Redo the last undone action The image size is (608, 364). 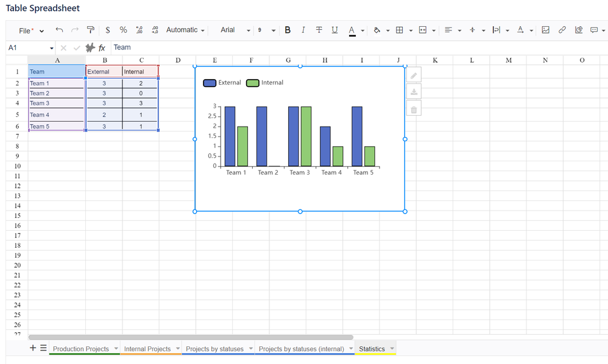tap(75, 30)
